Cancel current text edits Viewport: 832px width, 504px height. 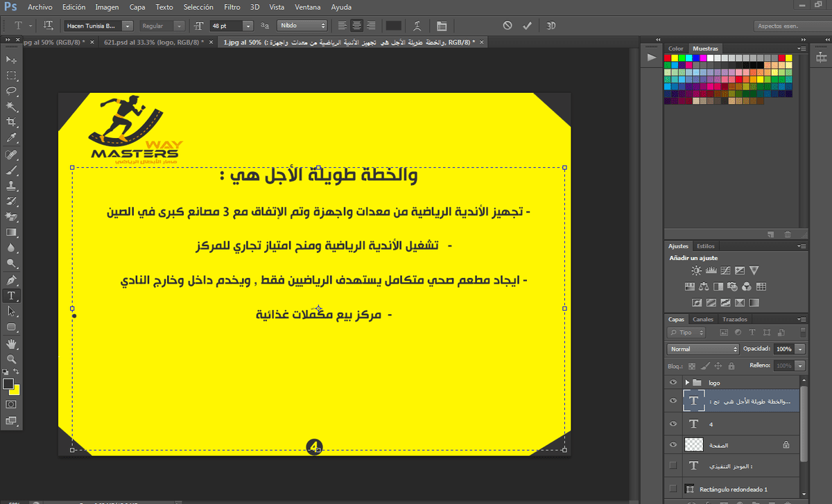point(508,26)
